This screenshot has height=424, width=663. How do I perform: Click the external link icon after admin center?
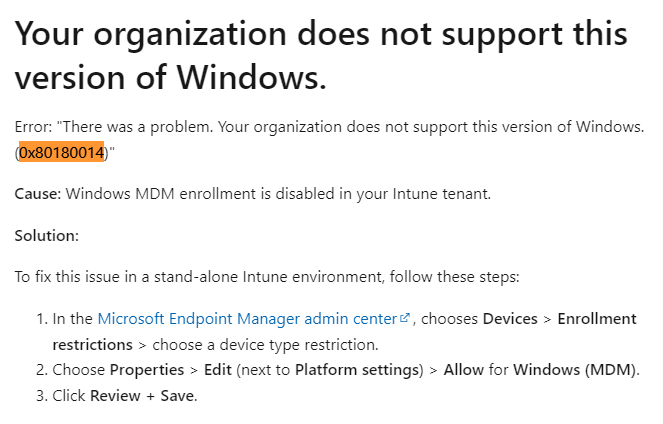coord(405,317)
